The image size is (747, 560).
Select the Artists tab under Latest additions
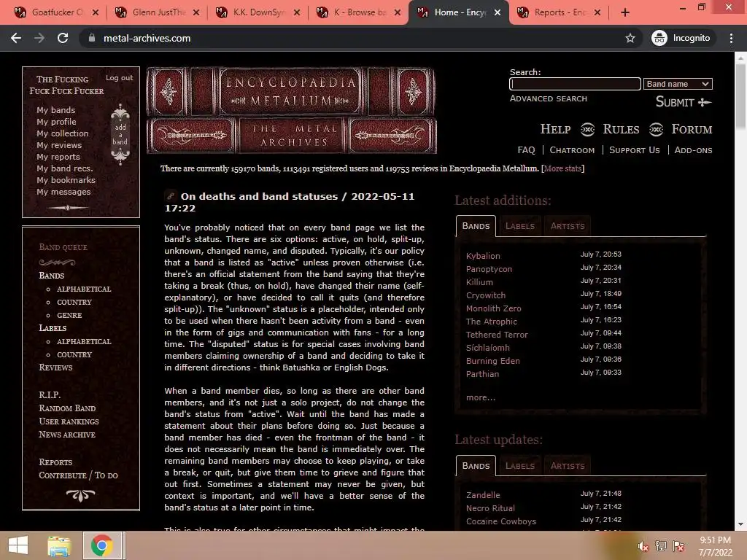[x=568, y=226]
